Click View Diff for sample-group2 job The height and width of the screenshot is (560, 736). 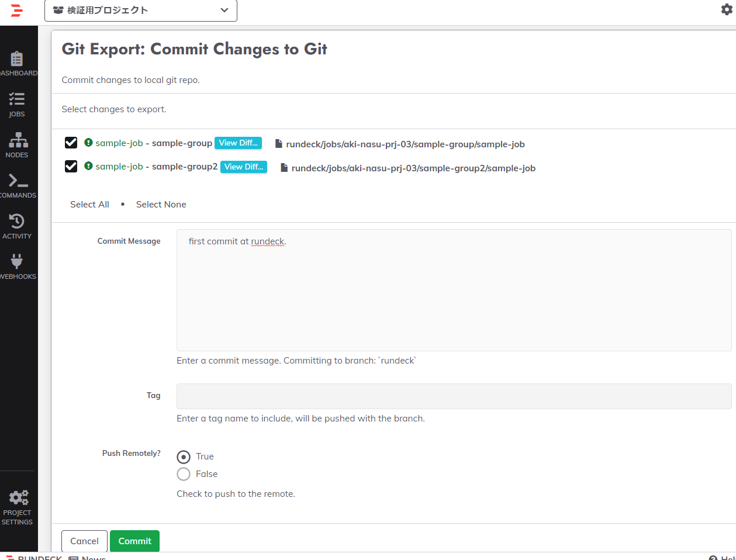coord(244,167)
